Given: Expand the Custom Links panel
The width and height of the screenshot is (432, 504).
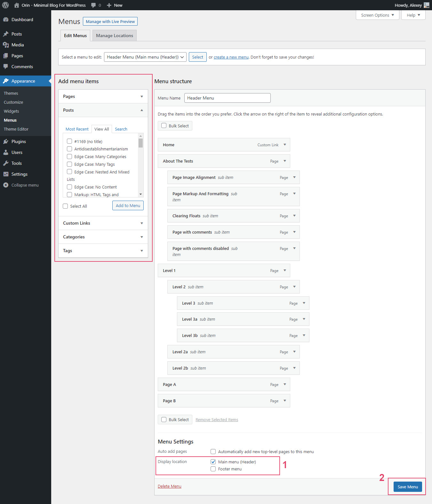Looking at the screenshot, I should [x=103, y=223].
